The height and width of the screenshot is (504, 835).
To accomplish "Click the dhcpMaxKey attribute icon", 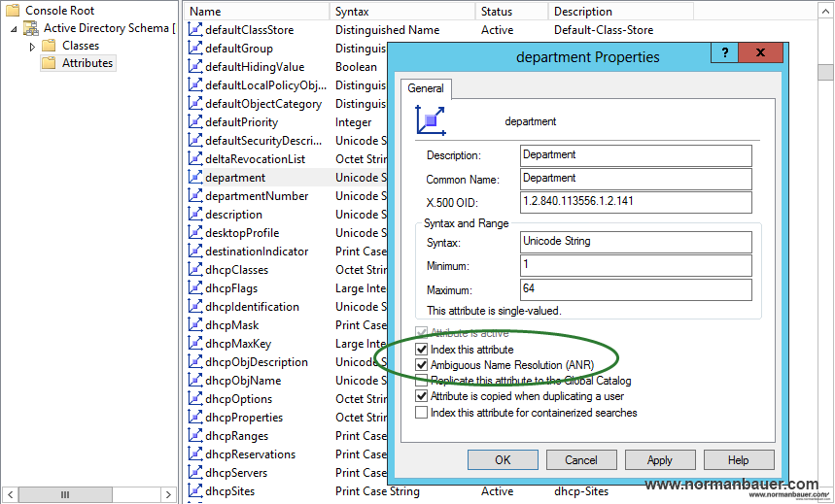I will pos(195,343).
